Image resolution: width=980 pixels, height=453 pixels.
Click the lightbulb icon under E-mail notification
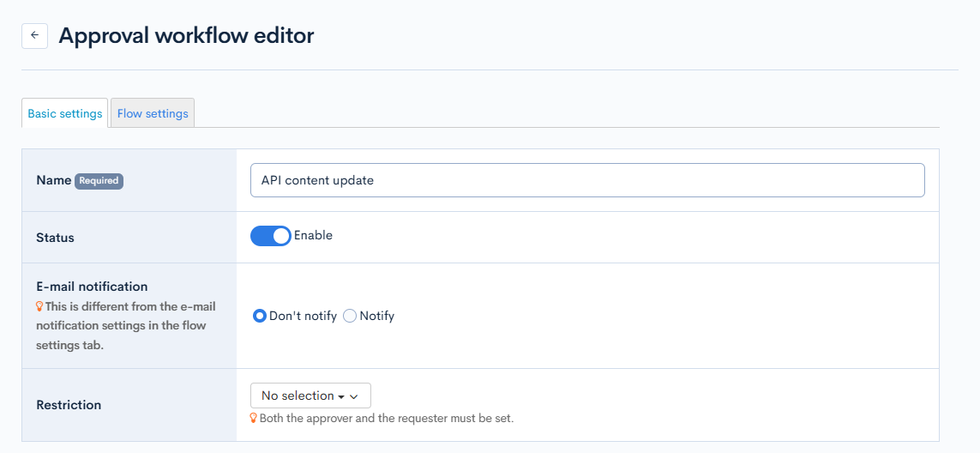[x=39, y=306]
